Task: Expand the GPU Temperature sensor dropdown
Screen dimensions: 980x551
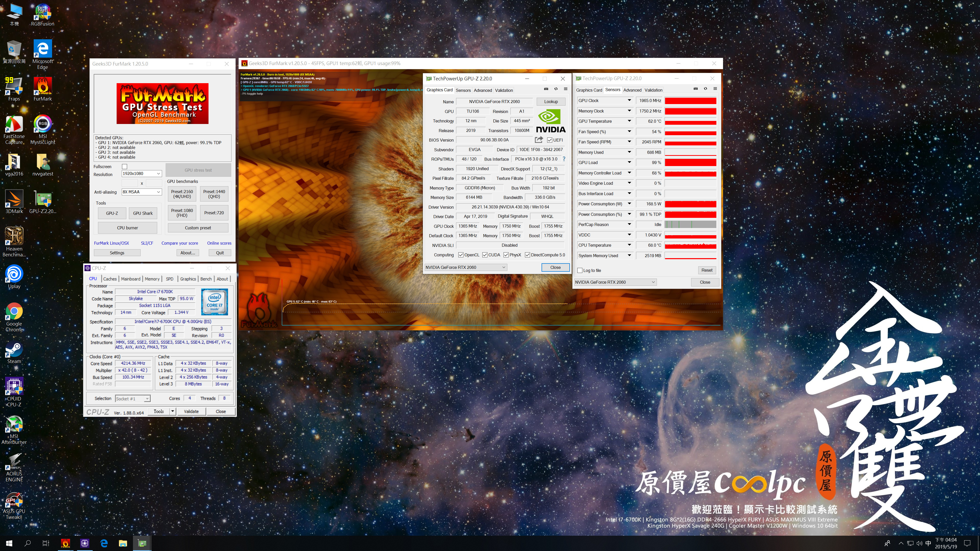Action: coord(629,121)
